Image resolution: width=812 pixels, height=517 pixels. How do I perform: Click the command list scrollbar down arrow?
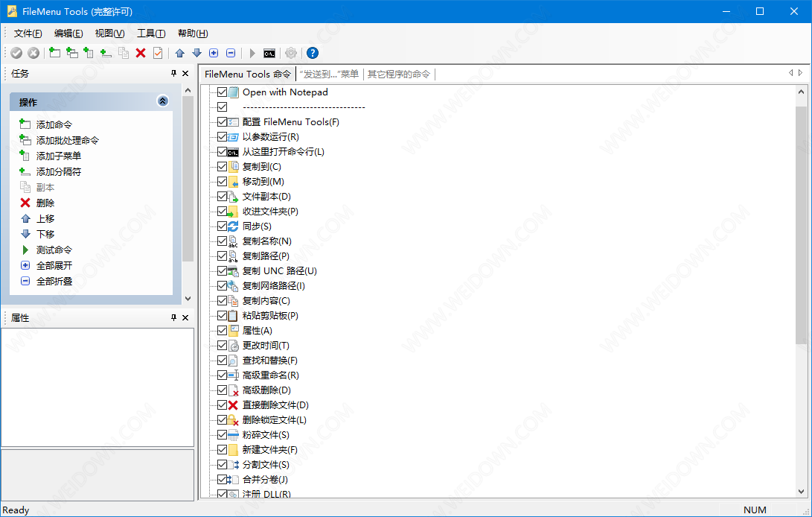click(801, 492)
